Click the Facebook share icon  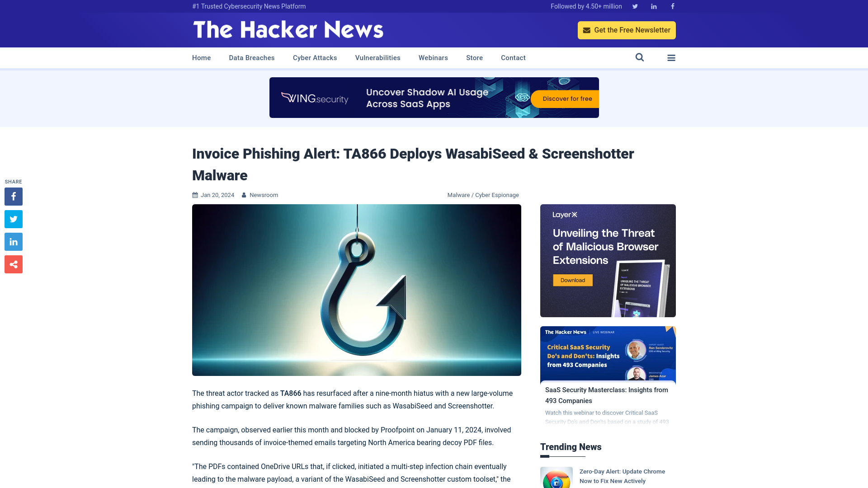(13, 196)
